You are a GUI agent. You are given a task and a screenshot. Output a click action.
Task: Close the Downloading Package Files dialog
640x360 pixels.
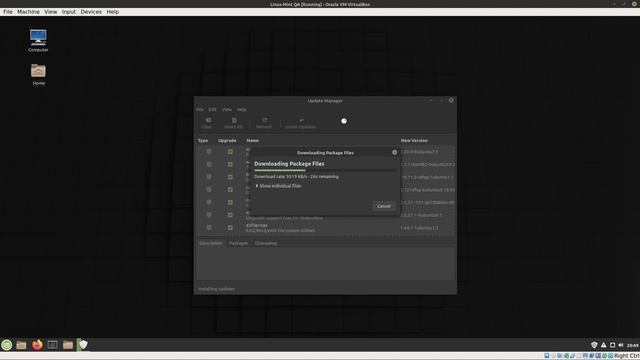pyautogui.click(x=394, y=152)
